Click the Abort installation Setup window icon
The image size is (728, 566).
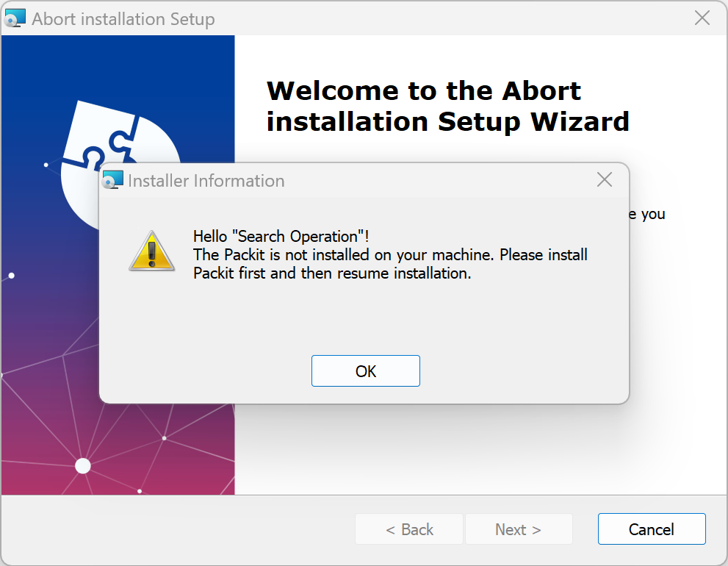pyautogui.click(x=15, y=18)
